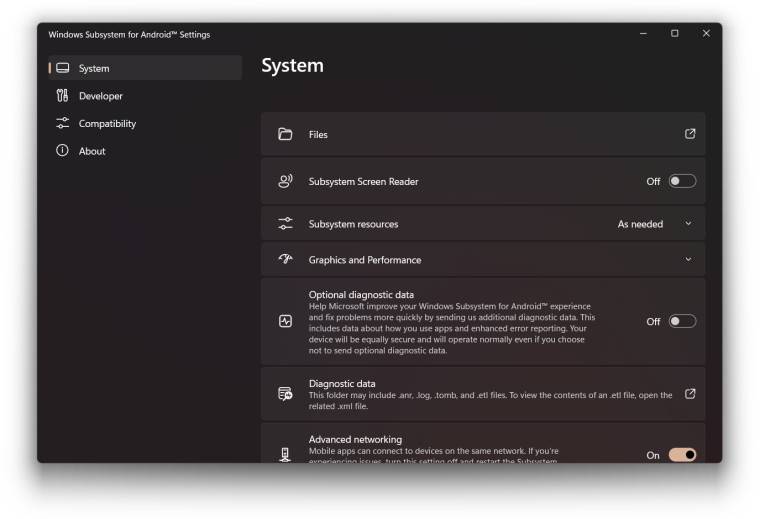
Task: Minimize the Settings window
Action: (643, 33)
